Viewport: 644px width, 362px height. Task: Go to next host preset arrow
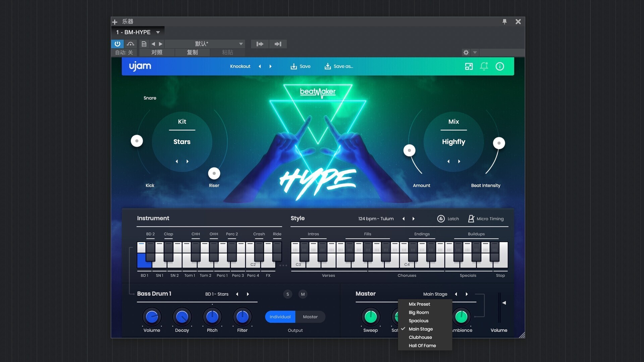[x=161, y=44]
